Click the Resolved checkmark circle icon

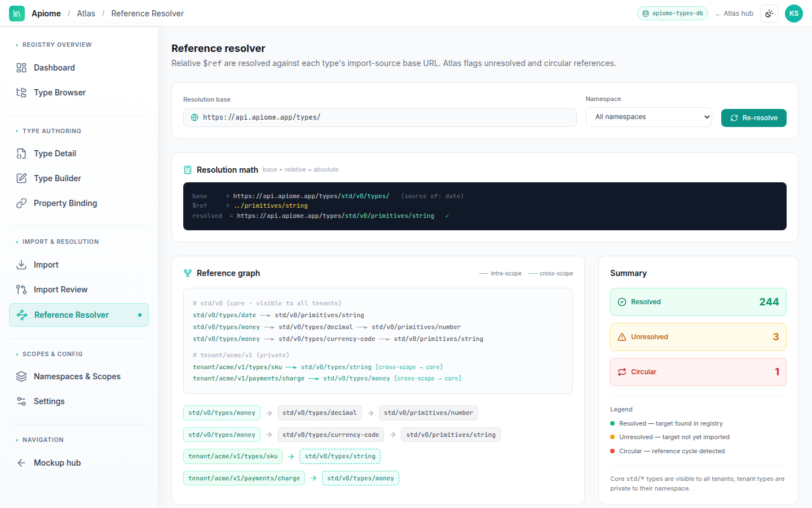click(x=622, y=302)
